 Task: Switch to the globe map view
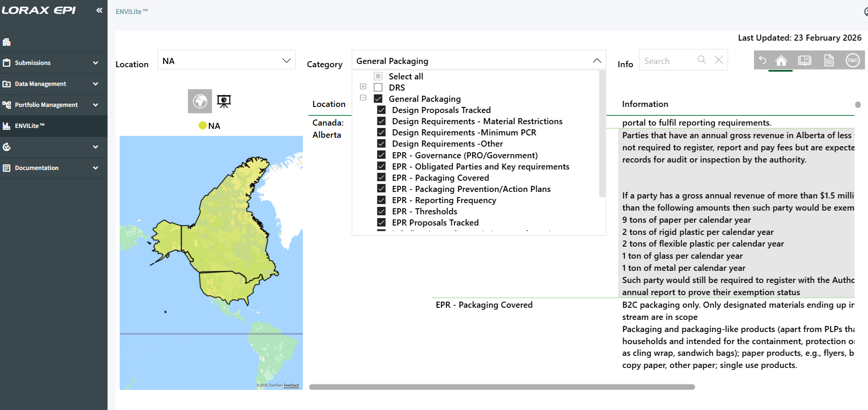click(x=200, y=101)
